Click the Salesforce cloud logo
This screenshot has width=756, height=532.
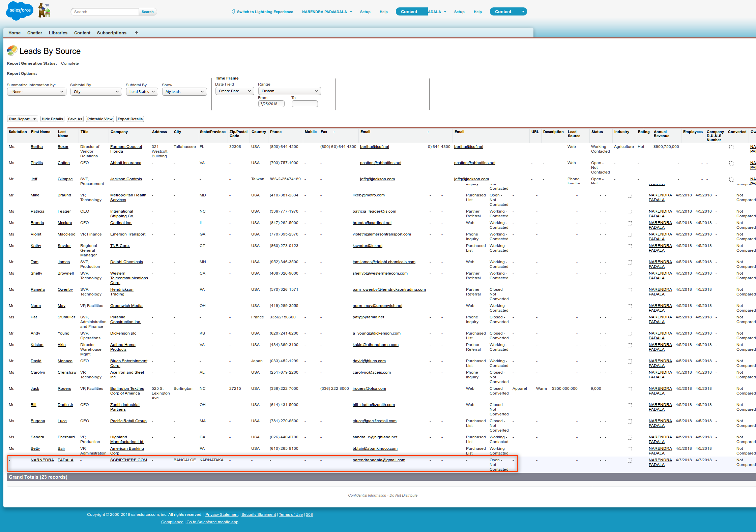click(20, 10)
